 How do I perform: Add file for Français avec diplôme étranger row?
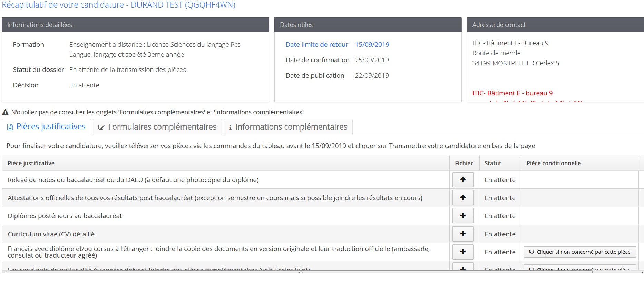(x=463, y=252)
